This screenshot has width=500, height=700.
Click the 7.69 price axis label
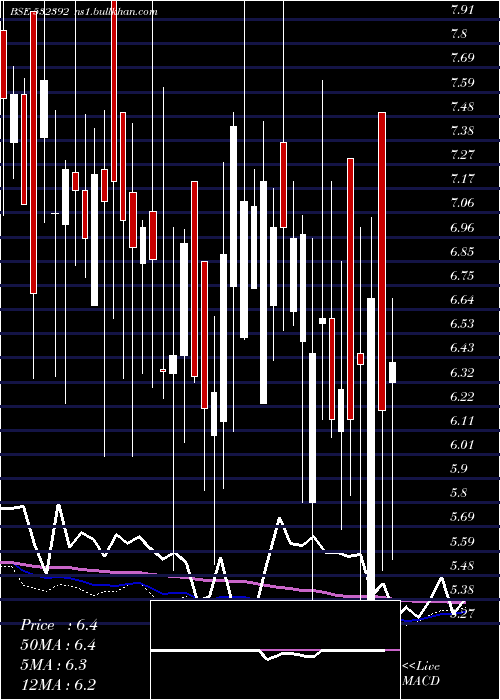[x=462, y=58]
